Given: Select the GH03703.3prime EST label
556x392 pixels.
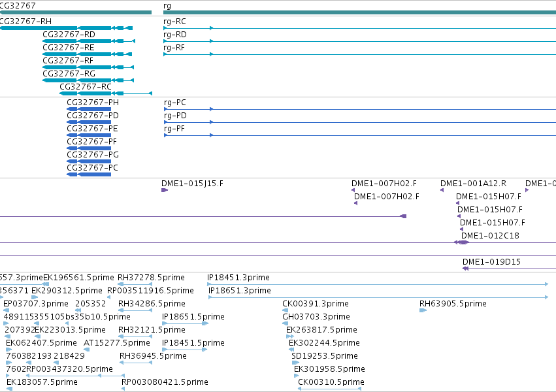Looking at the screenshot, I should (x=316, y=317).
